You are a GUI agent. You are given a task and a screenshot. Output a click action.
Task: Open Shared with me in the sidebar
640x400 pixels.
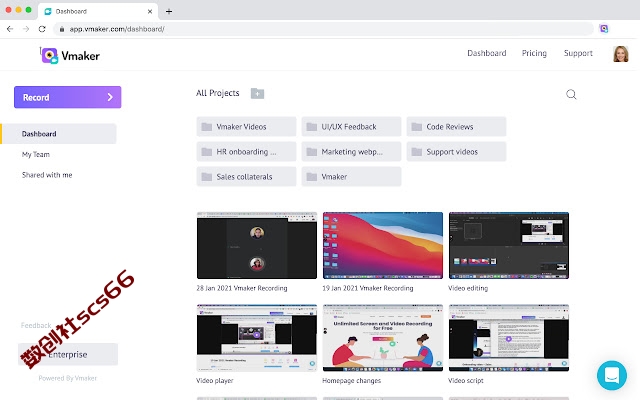click(x=47, y=175)
